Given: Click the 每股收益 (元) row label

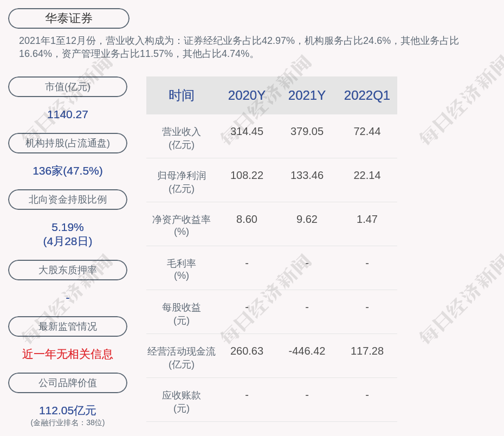Looking at the screenshot, I should tap(182, 314).
